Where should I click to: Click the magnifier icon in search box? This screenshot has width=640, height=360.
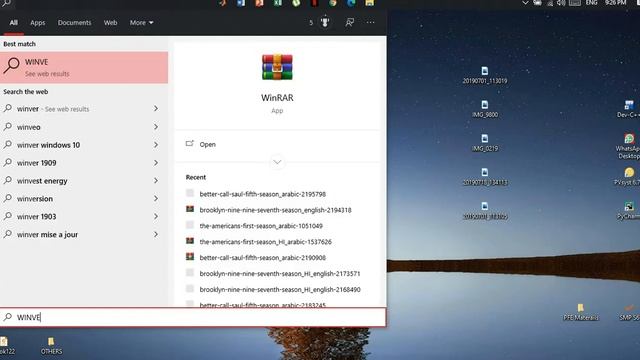pyautogui.click(x=8, y=317)
